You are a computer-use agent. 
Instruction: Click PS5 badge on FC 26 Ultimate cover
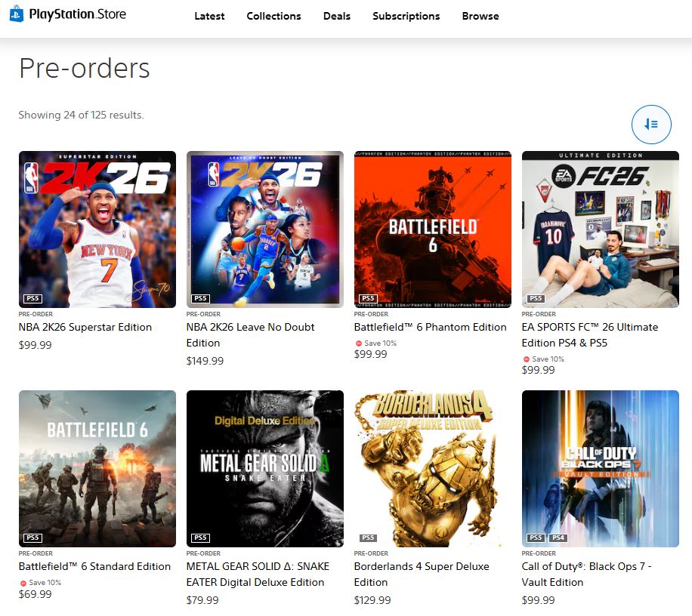[536, 298]
